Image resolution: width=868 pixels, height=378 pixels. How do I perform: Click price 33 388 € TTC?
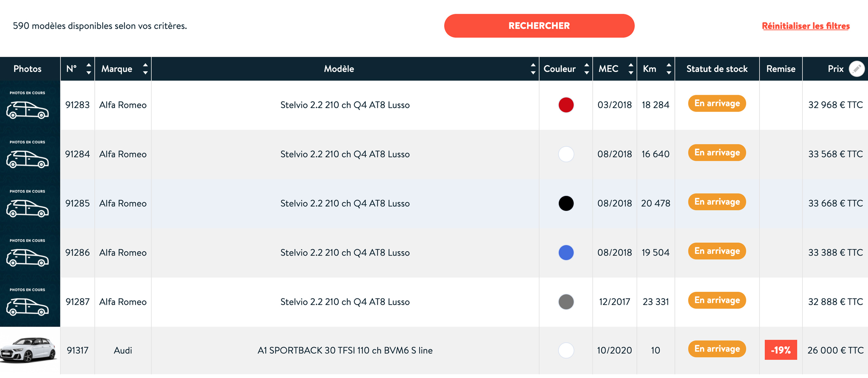(835, 253)
